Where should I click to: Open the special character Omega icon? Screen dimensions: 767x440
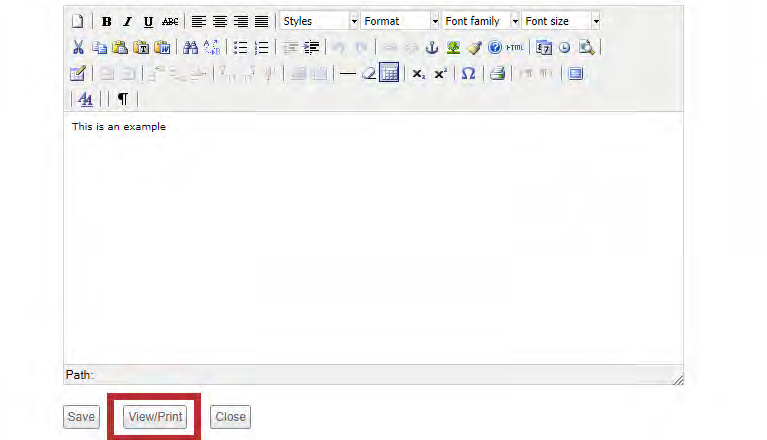pyautogui.click(x=468, y=73)
